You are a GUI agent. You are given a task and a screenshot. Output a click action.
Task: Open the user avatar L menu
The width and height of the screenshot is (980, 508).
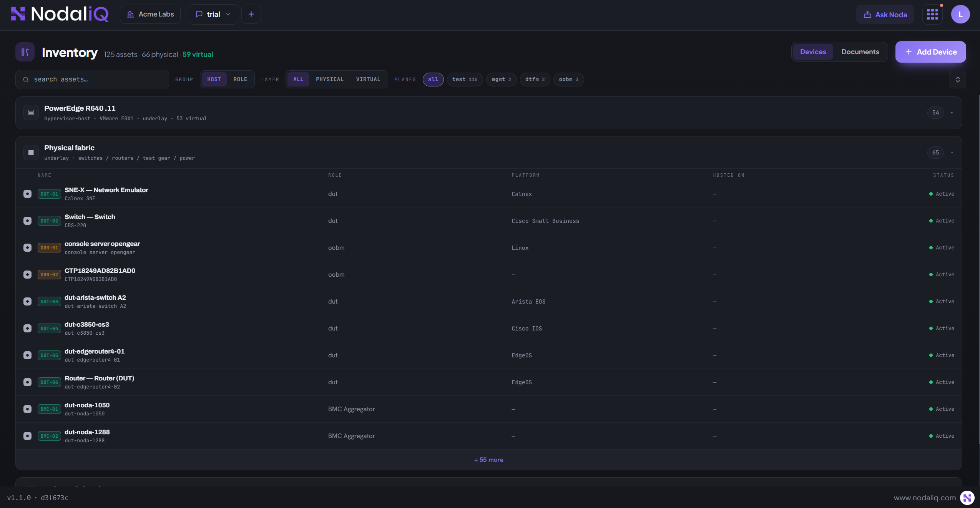click(x=960, y=15)
